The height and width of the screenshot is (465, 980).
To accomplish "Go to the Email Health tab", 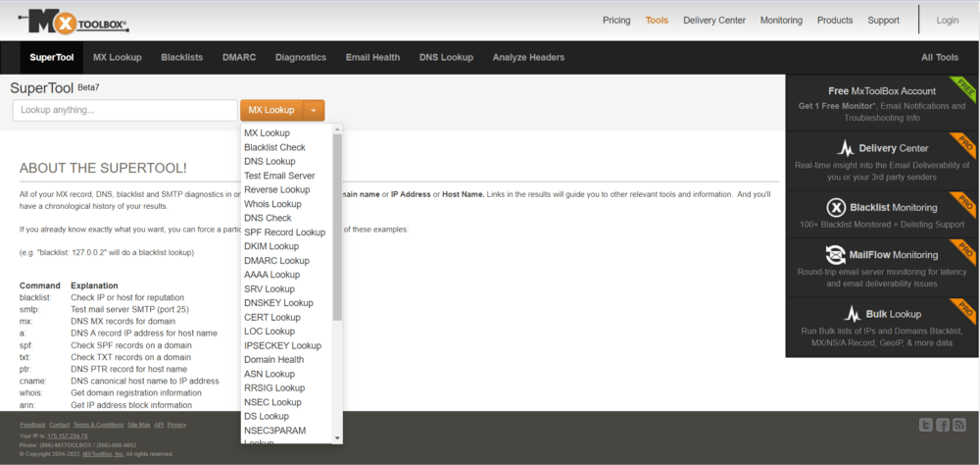I will [x=372, y=58].
